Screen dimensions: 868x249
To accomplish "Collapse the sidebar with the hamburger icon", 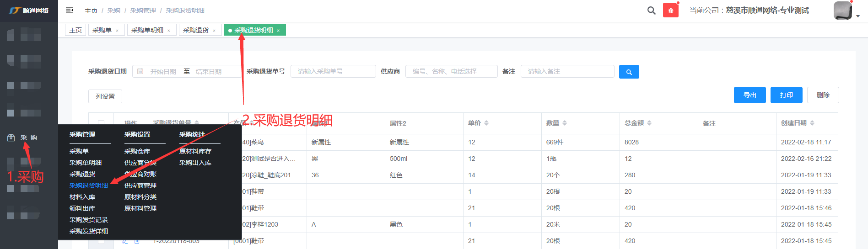I will click(x=70, y=10).
